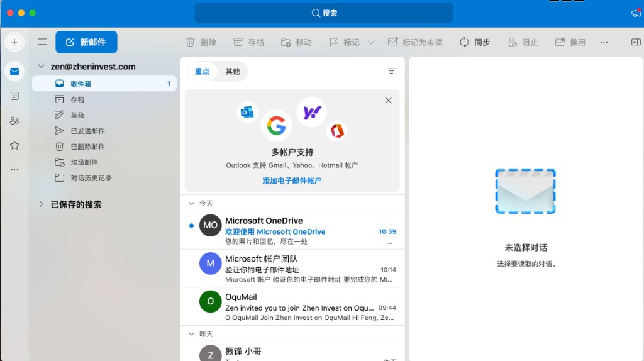Click the gray Z sender avatar
The image size is (644, 361).
(x=210, y=354)
